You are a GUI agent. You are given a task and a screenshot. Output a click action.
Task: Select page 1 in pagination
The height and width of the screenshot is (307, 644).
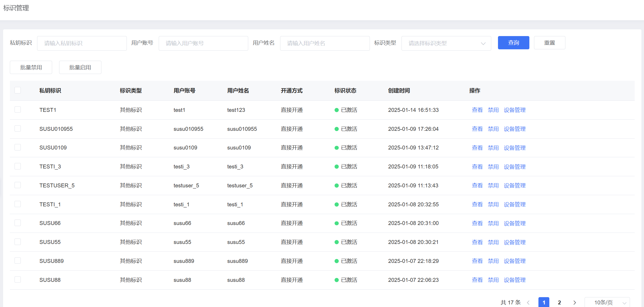pos(544,303)
